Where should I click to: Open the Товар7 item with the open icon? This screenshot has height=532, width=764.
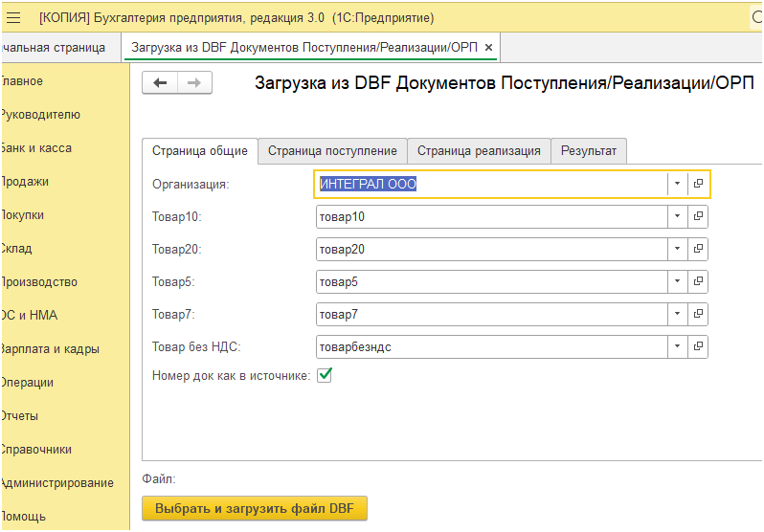pyautogui.click(x=698, y=314)
